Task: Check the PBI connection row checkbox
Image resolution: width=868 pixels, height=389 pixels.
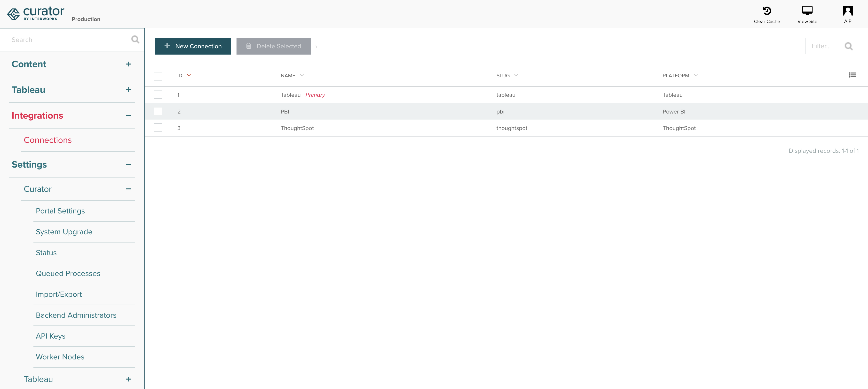Action: coord(158,111)
